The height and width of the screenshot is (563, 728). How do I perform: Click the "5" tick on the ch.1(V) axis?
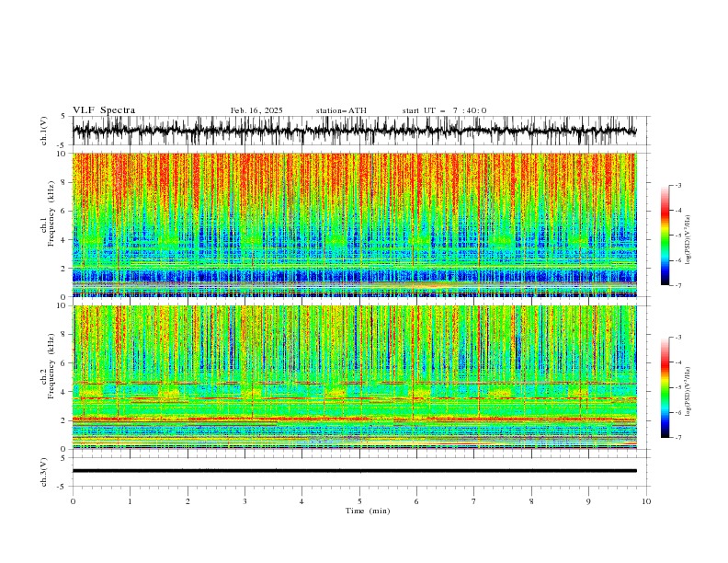point(63,117)
